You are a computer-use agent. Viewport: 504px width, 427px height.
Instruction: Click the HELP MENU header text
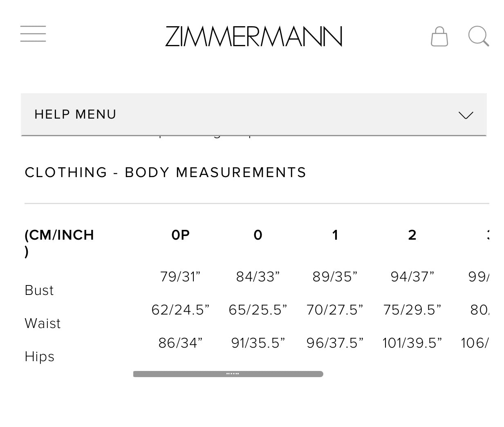click(x=75, y=115)
